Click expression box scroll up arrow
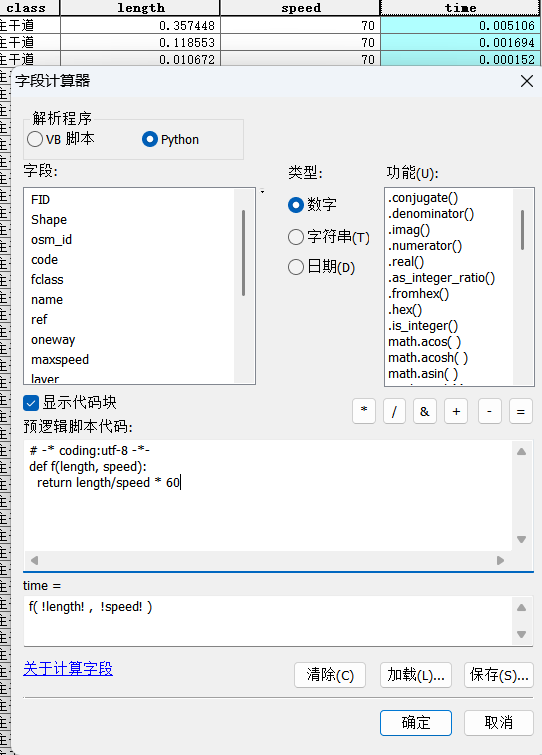This screenshot has height=755, width=542. click(521, 608)
